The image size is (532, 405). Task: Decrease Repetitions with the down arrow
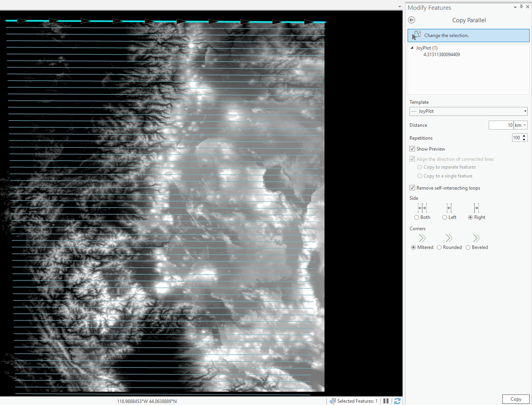pyautogui.click(x=524, y=140)
